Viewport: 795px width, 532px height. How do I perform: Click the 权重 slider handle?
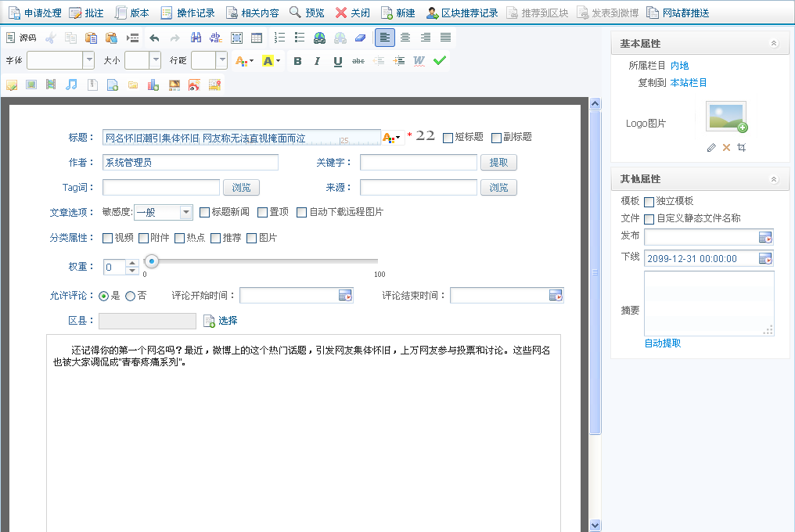(x=153, y=262)
